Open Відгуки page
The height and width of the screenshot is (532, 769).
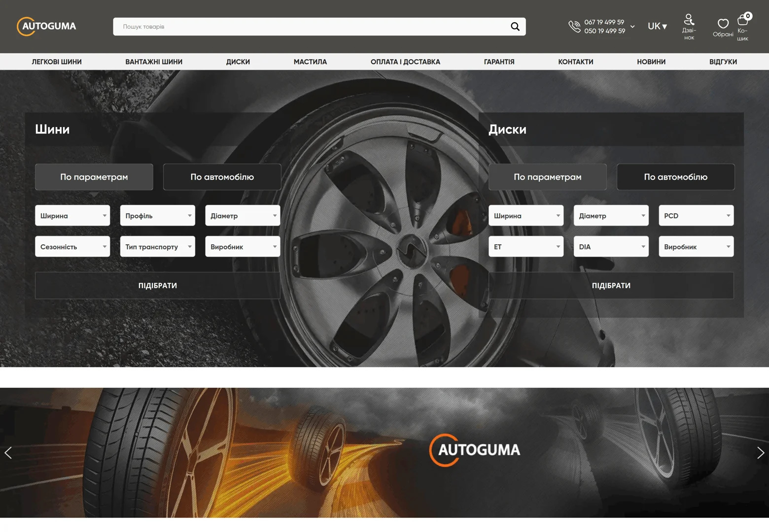pyautogui.click(x=723, y=62)
